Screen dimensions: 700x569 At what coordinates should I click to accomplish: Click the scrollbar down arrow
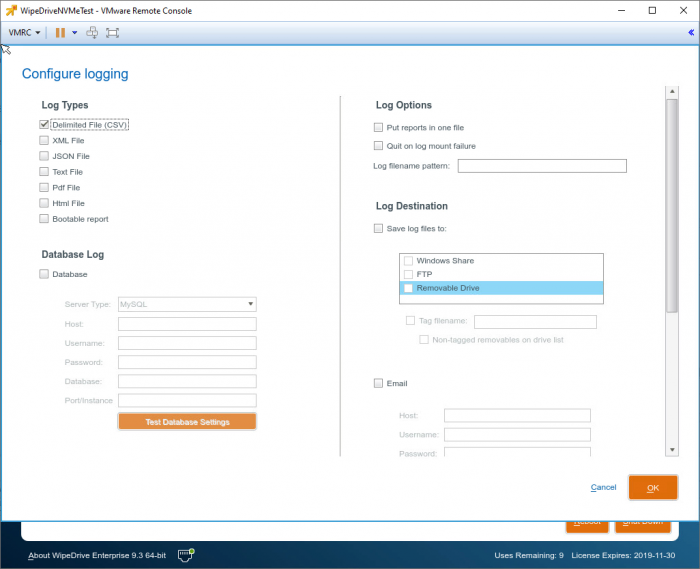coord(672,450)
